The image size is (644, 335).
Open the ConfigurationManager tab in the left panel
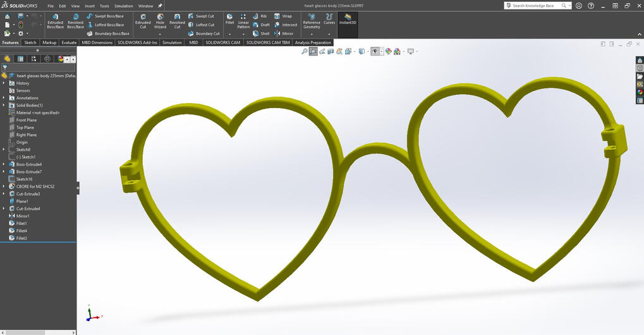pyautogui.click(x=33, y=59)
